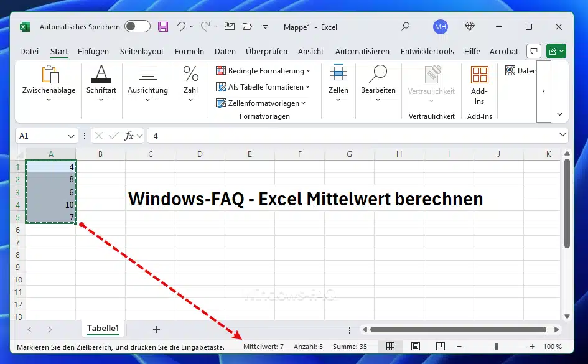The width and height of the screenshot is (588, 364).
Task: Click the Save icon in title bar
Action: [163, 27]
